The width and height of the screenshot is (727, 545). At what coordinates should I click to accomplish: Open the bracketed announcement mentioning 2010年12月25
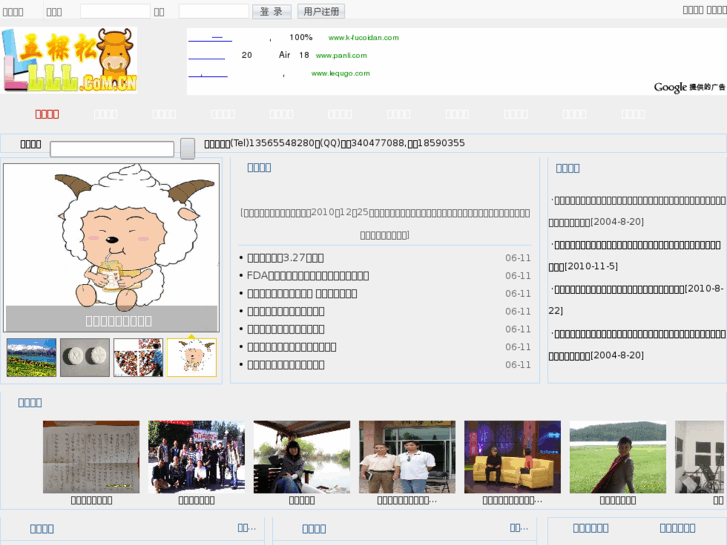coord(385,224)
